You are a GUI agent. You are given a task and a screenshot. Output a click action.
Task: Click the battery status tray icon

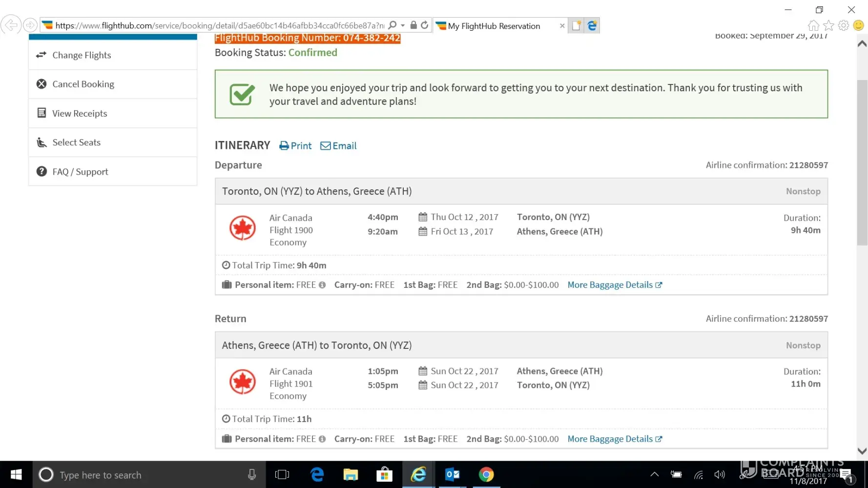[676, 474]
